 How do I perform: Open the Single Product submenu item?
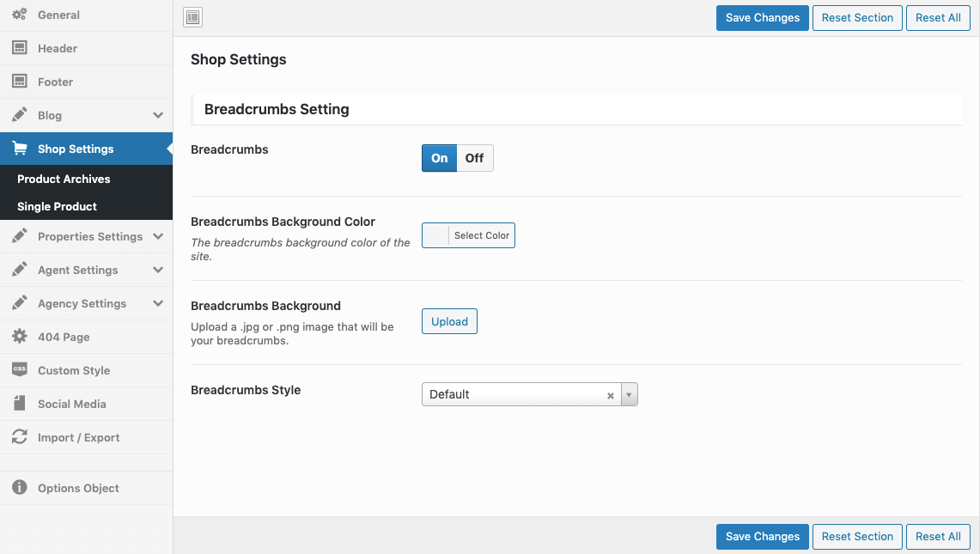click(57, 206)
